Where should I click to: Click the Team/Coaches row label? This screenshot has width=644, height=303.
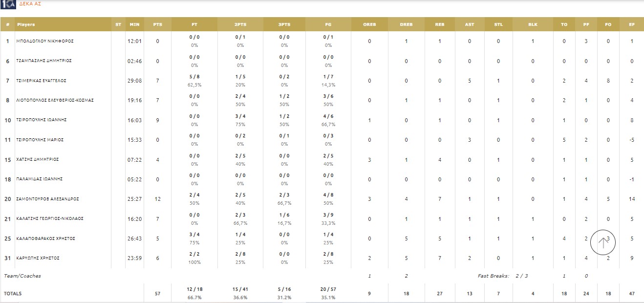point(22,276)
